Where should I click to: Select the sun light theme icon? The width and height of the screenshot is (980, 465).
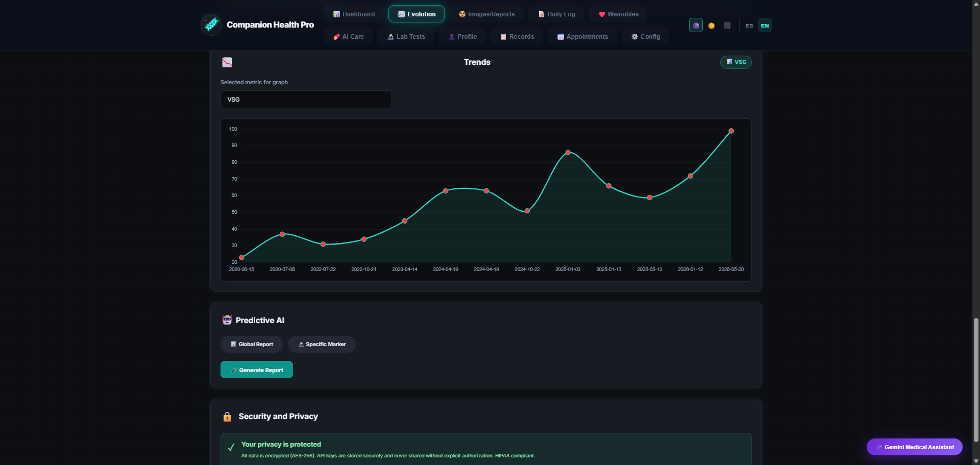tap(712, 26)
